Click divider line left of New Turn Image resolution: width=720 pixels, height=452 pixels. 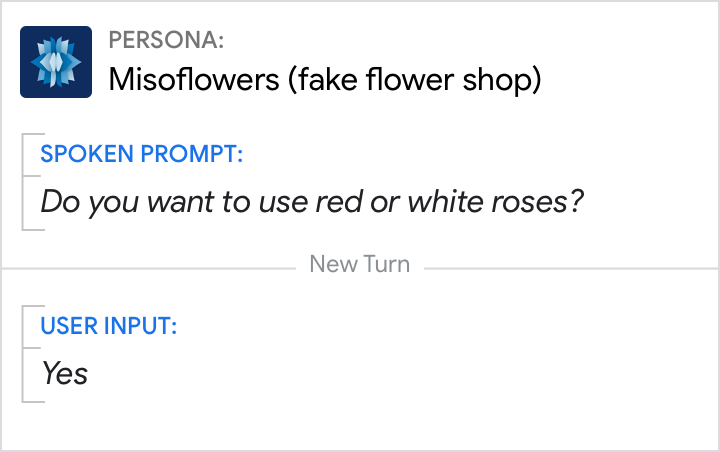tap(150, 267)
